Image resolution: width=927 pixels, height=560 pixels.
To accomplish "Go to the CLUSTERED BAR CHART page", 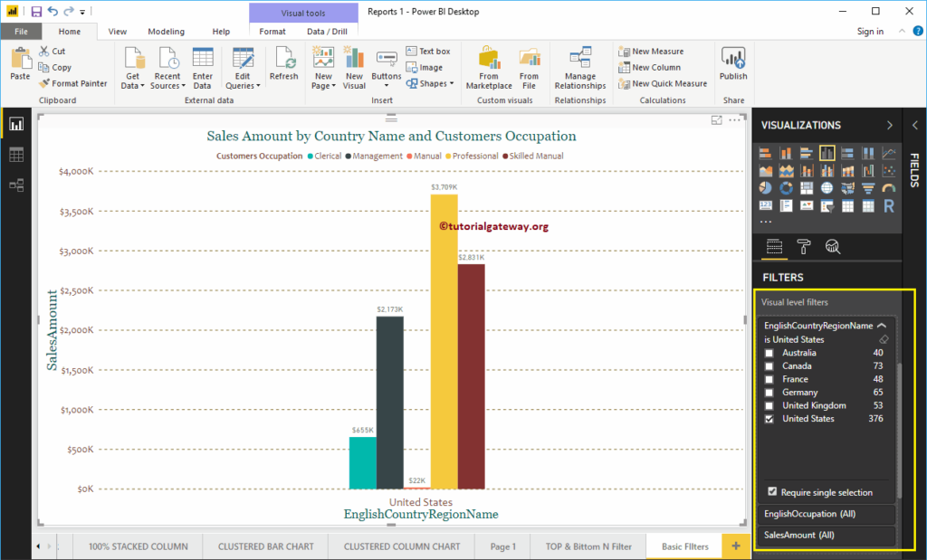I will coord(266,546).
